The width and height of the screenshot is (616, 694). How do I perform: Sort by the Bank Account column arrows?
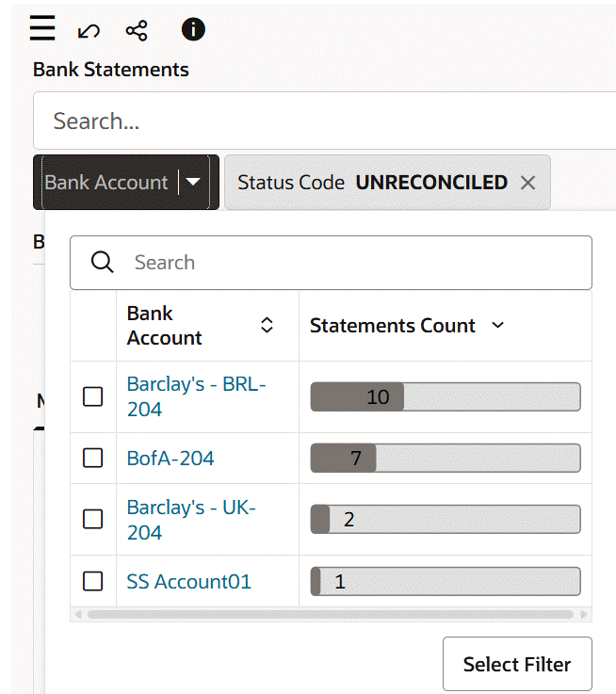pos(267,325)
